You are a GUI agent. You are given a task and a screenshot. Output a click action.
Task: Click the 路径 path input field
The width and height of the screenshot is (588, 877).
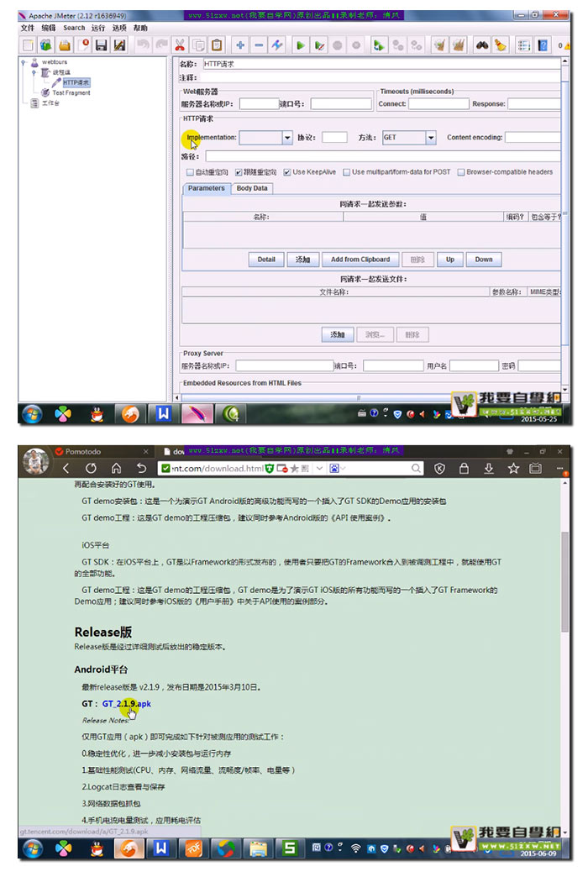click(383, 156)
